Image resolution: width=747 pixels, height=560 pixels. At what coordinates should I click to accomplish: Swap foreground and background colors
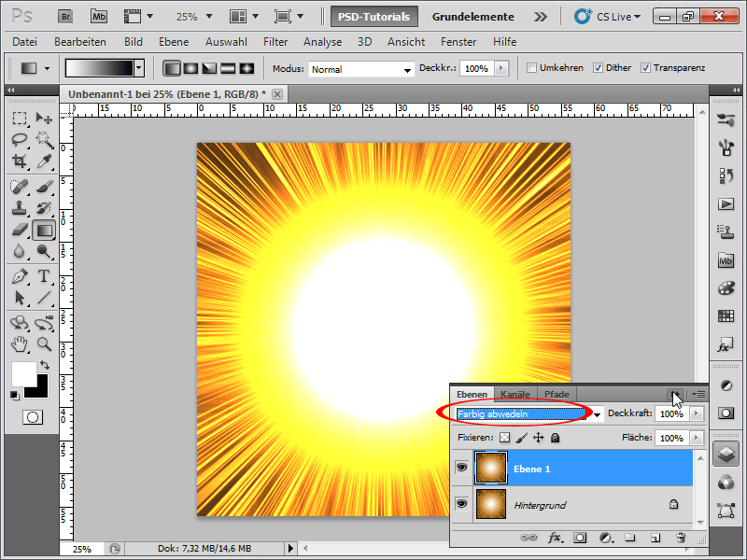pyautogui.click(x=45, y=365)
